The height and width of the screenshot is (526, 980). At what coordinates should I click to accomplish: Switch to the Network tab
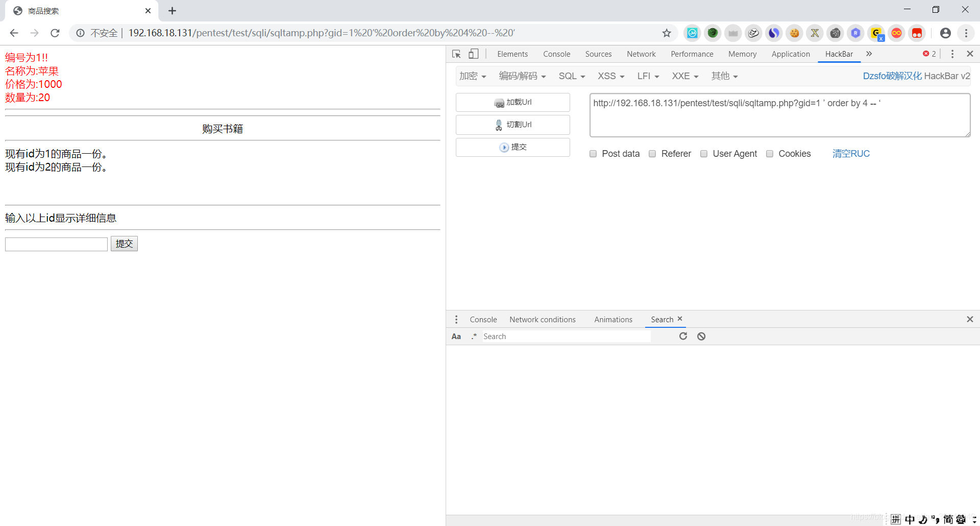click(641, 54)
